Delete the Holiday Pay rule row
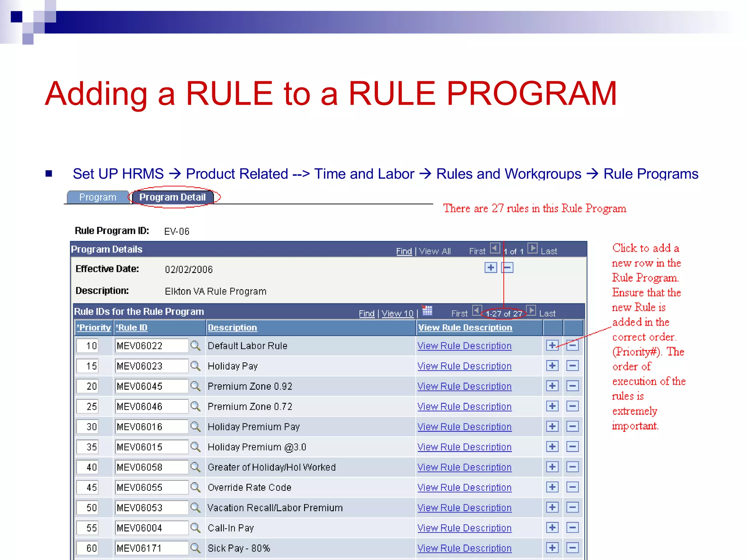747x560 pixels. pyautogui.click(x=572, y=365)
